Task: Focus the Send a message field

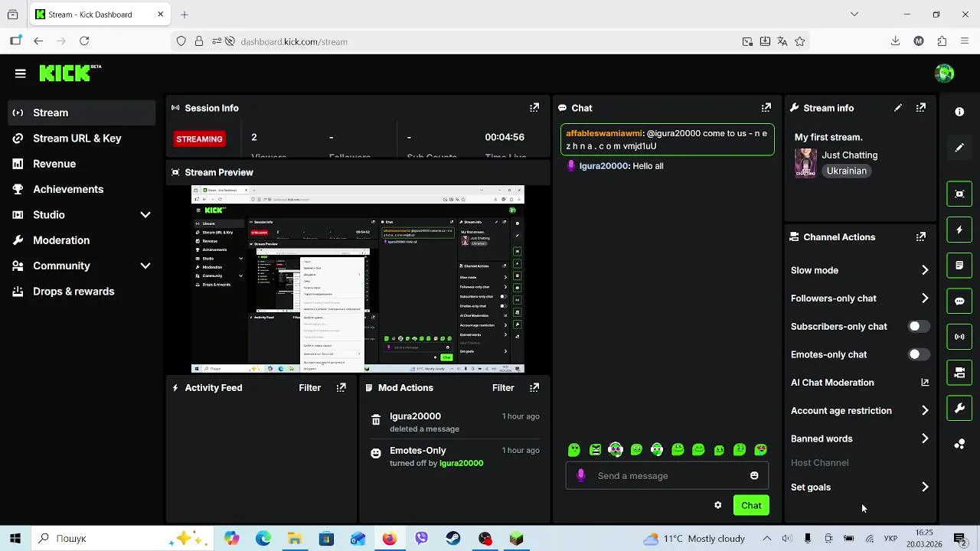Action: (668, 476)
